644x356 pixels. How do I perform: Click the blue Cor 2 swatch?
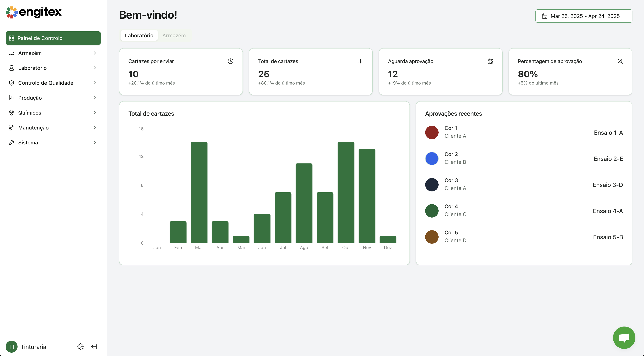click(432, 158)
